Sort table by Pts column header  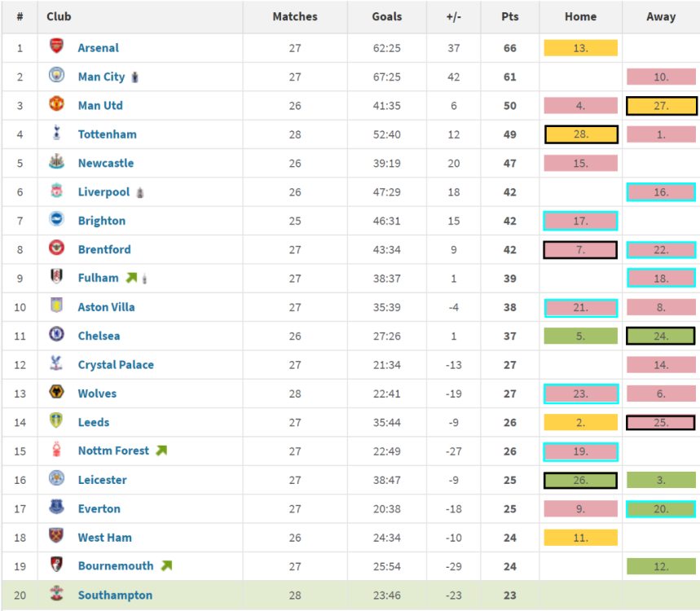click(x=510, y=16)
